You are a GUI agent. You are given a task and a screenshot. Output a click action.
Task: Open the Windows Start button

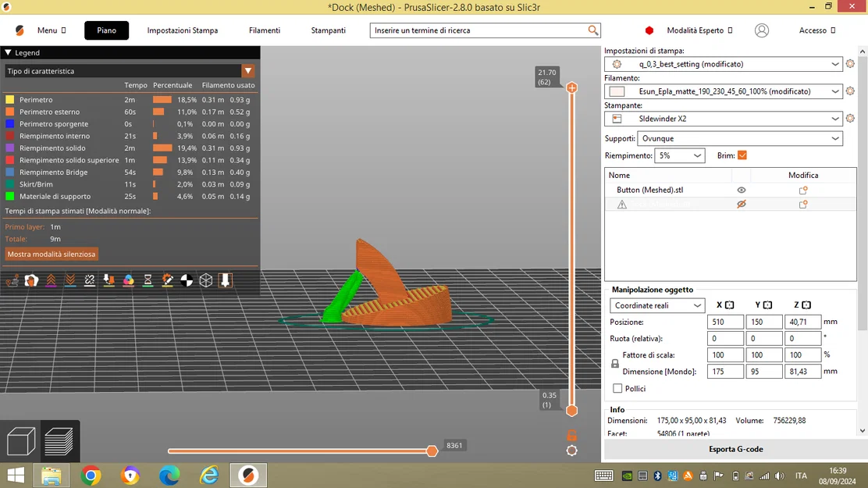pos(16,476)
